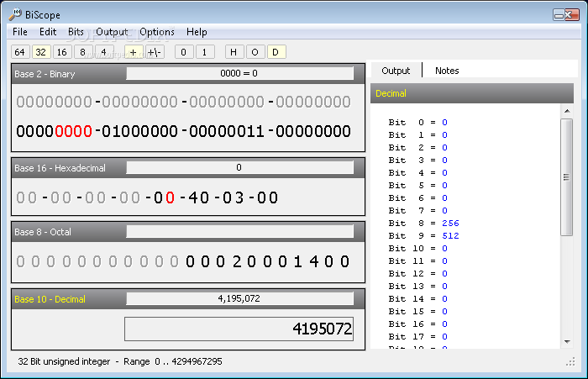Switch output to Hex with H button
Image resolution: width=588 pixels, height=379 pixels.
pos(234,52)
